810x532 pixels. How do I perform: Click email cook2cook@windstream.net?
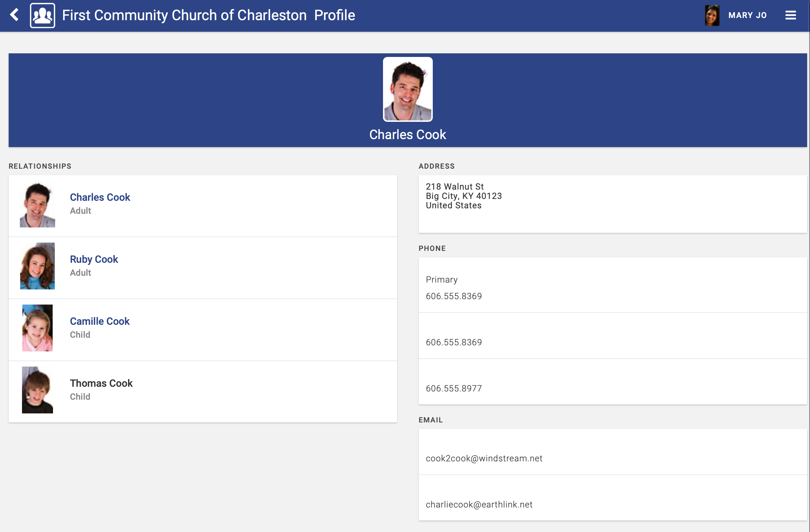[x=484, y=458]
